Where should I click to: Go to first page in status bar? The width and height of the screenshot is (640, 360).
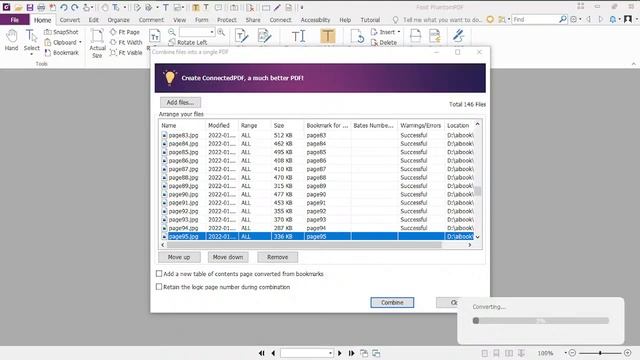(x=262, y=353)
